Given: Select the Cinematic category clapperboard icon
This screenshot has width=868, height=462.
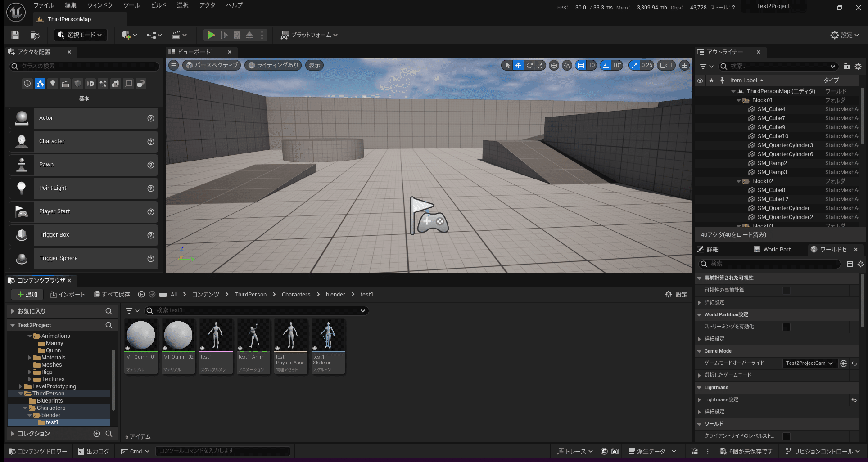Looking at the screenshot, I should 65,84.
